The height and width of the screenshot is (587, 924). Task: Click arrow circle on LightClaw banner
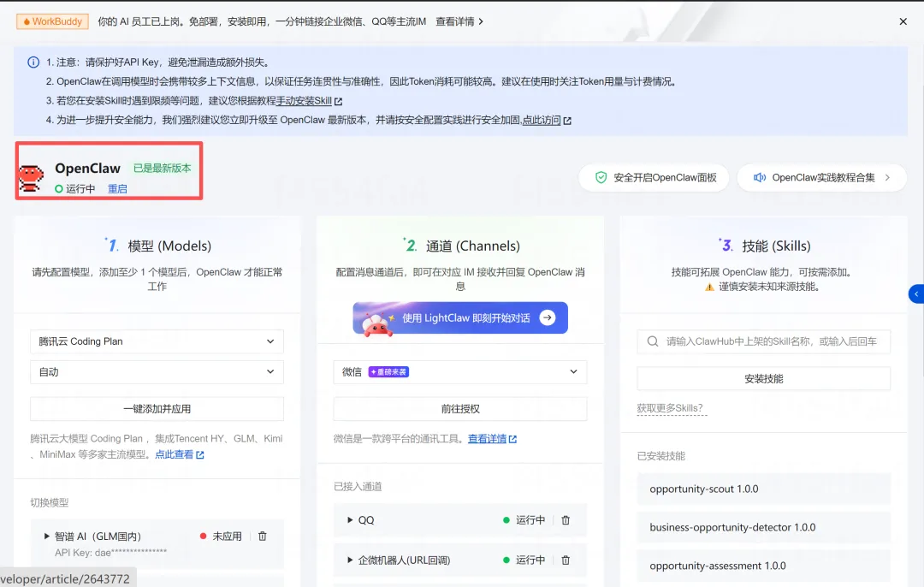[x=548, y=318]
